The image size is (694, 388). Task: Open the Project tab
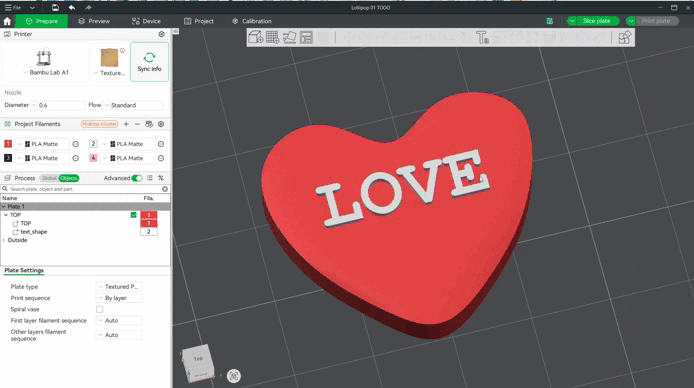[x=199, y=21]
